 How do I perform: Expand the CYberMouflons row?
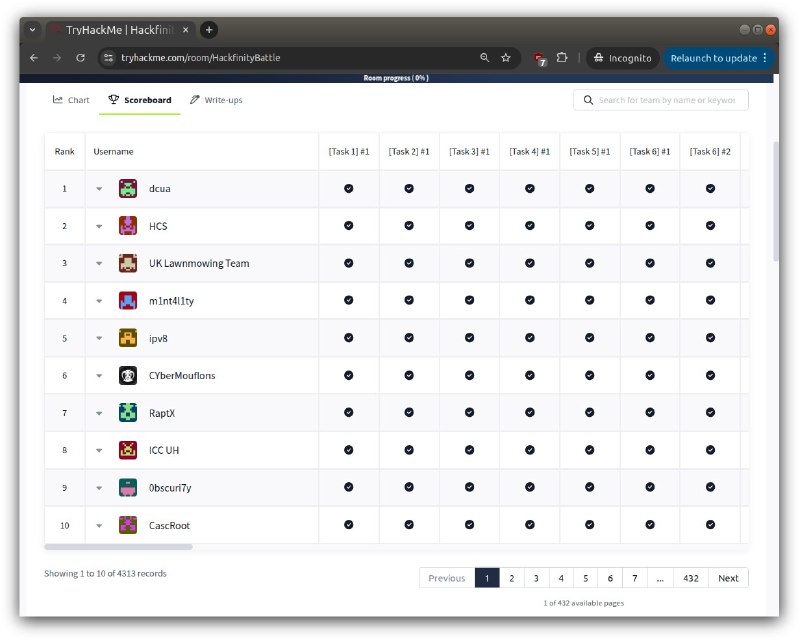coord(99,376)
